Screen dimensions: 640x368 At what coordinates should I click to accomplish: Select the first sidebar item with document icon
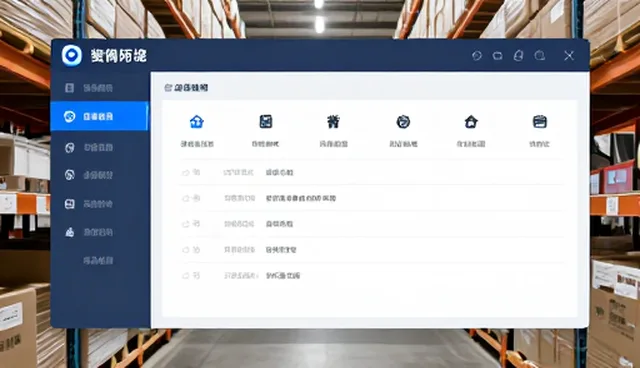100,88
